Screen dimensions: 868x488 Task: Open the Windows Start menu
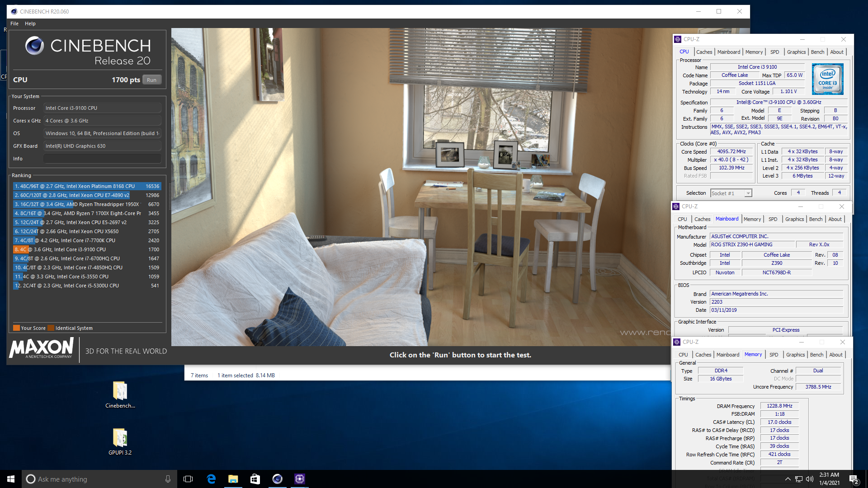click(x=11, y=479)
